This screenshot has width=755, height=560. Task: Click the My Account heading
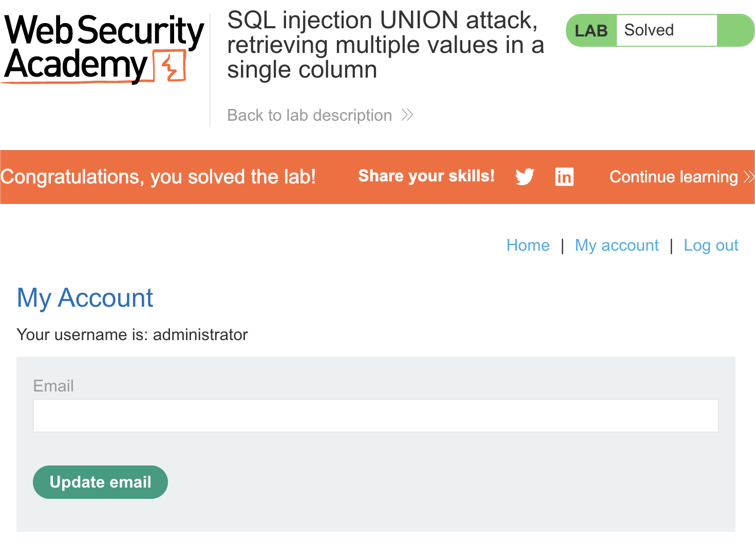85,298
